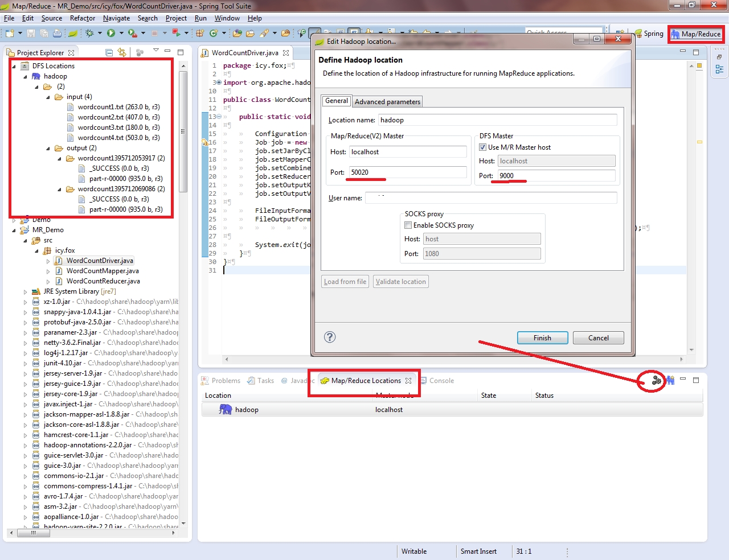Click the green Spring leaf toolbar icon
The width and height of the screenshot is (729, 560).
point(73,34)
